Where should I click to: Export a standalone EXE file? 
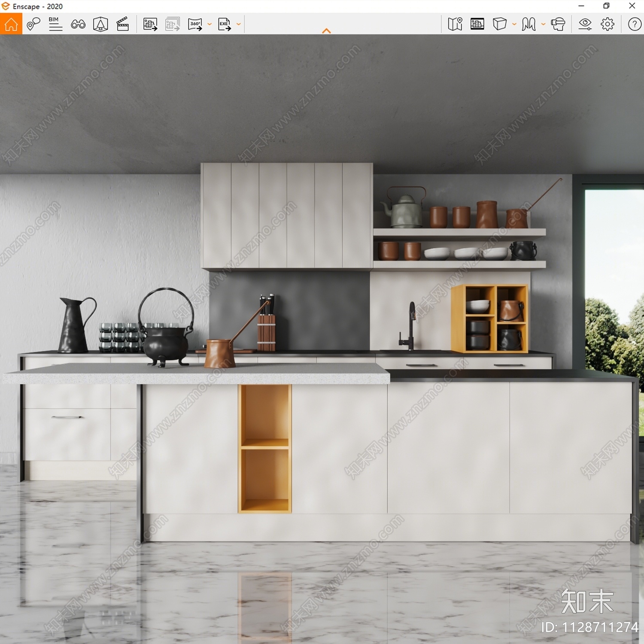coord(225,24)
